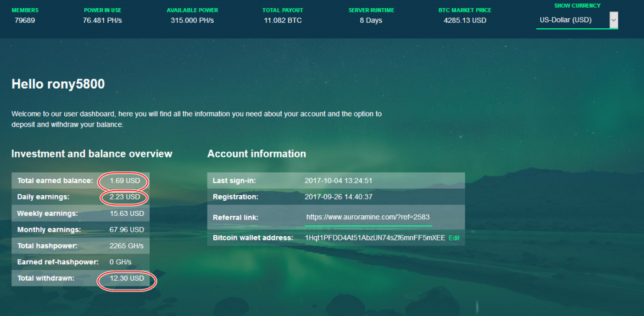Click the Edit link beside the wallet address
The height and width of the screenshot is (316, 644).
point(454,238)
